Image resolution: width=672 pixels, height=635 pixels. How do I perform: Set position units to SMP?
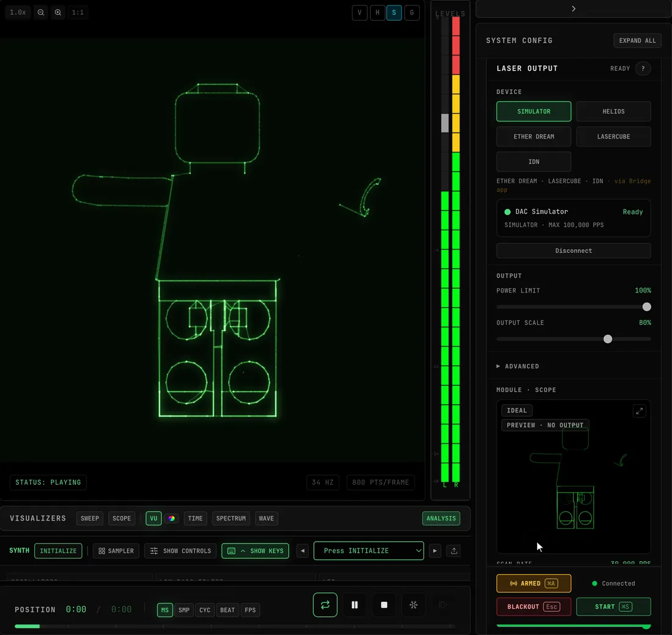tap(184, 610)
